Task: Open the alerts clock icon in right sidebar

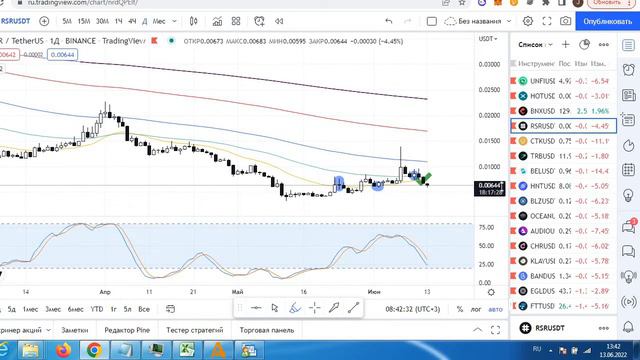Action: point(629,70)
